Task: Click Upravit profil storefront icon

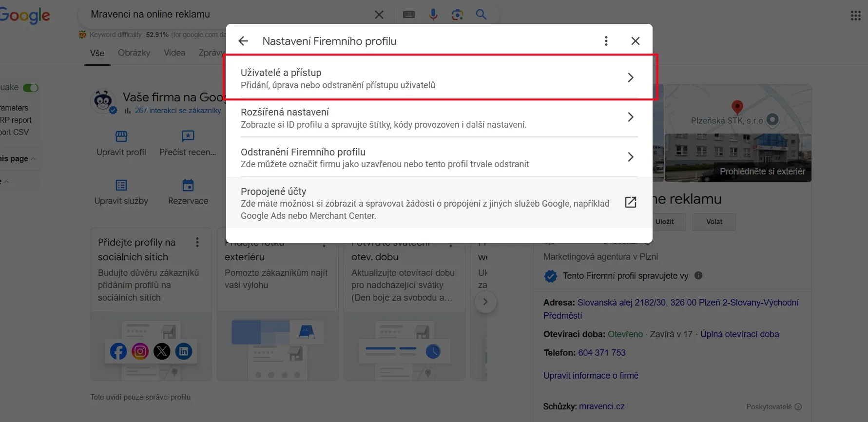Action: coord(121,136)
